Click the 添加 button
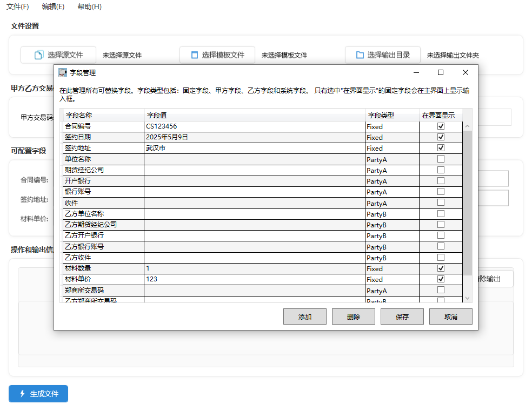Screen dimensions: 532x411 [x=304, y=316]
